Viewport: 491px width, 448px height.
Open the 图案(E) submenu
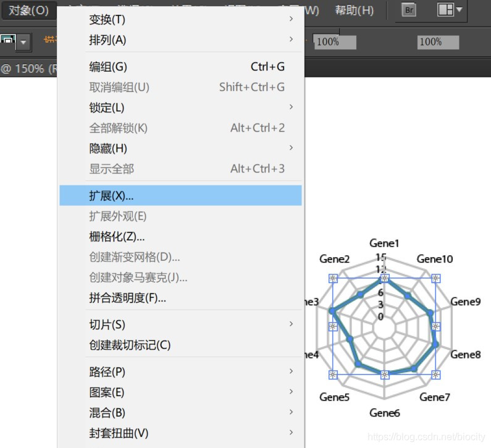[x=181, y=392]
